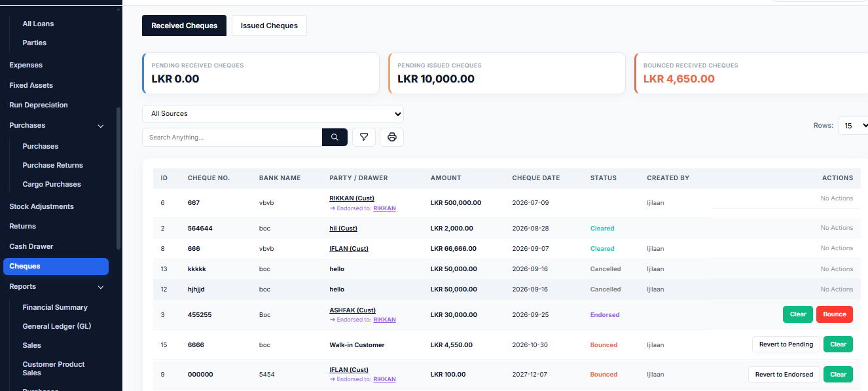
Task: Open the hii (Cust) party link
Action: click(x=343, y=229)
